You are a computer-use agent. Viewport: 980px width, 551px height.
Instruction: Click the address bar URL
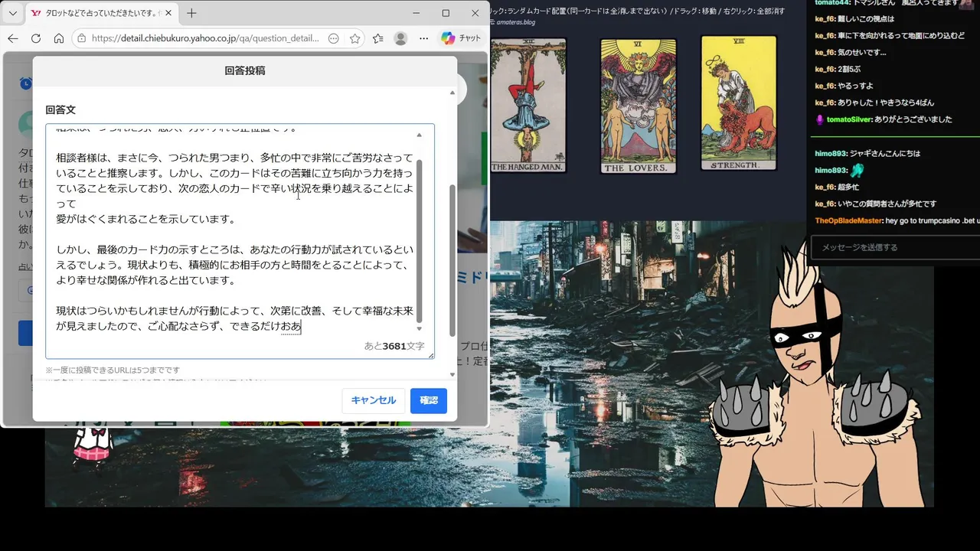click(x=205, y=38)
